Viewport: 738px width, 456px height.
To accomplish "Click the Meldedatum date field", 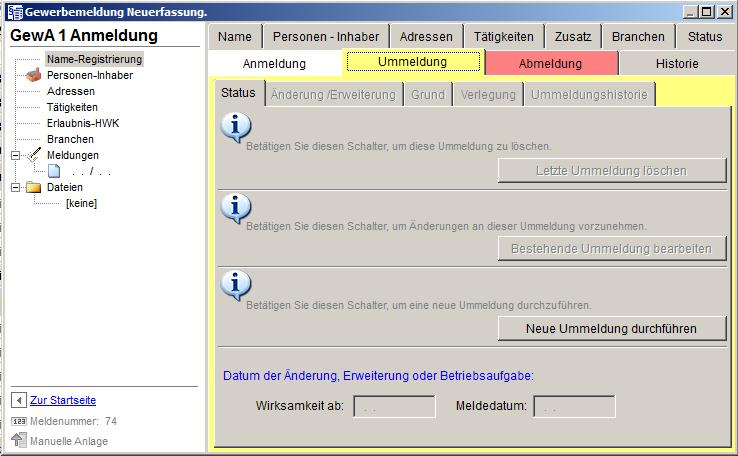I will [574, 407].
